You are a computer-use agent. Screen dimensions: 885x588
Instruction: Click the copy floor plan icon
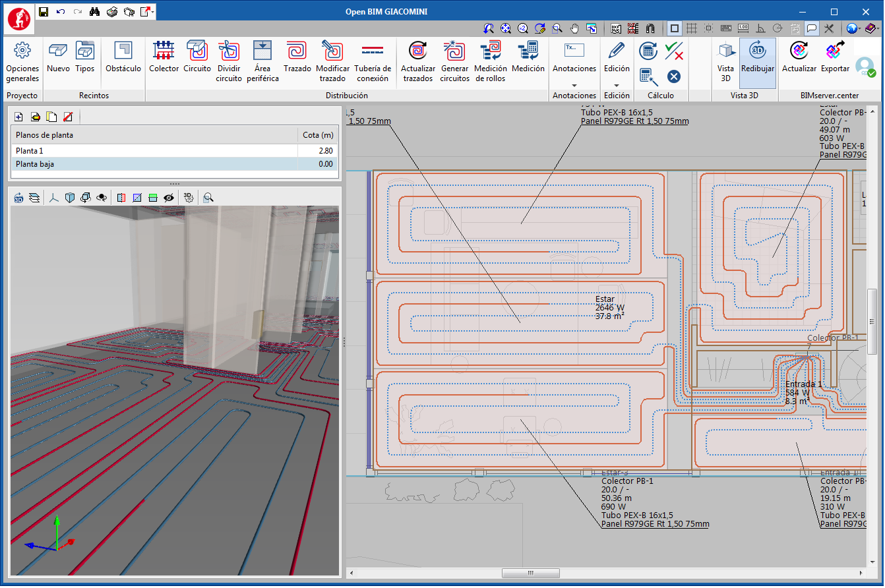tap(51, 117)
